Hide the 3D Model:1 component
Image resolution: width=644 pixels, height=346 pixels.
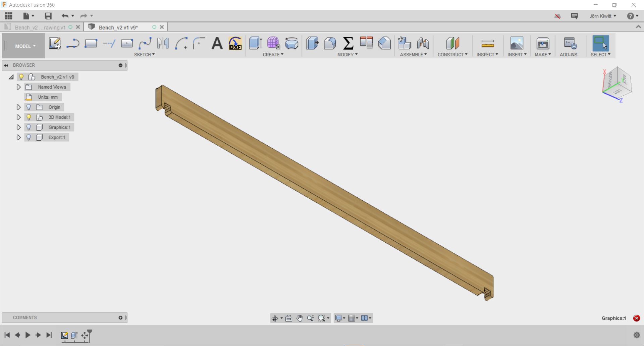tap(29, 117)
